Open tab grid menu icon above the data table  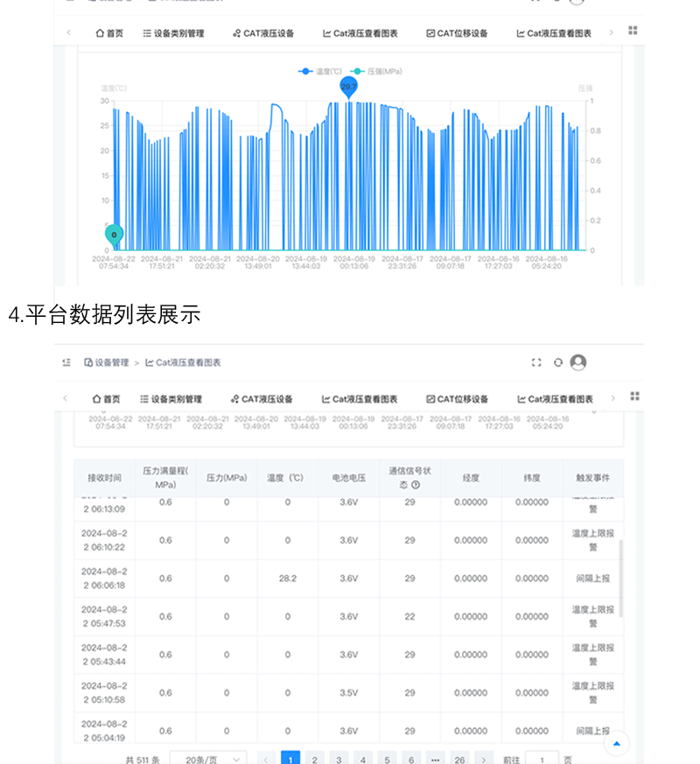click(x=634, y=397)
